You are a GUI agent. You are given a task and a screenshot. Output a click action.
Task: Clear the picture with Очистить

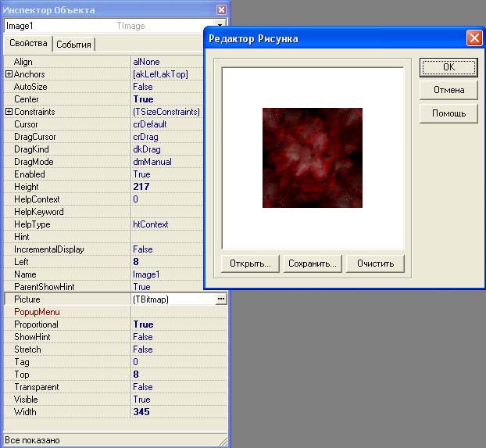[375, 263]
